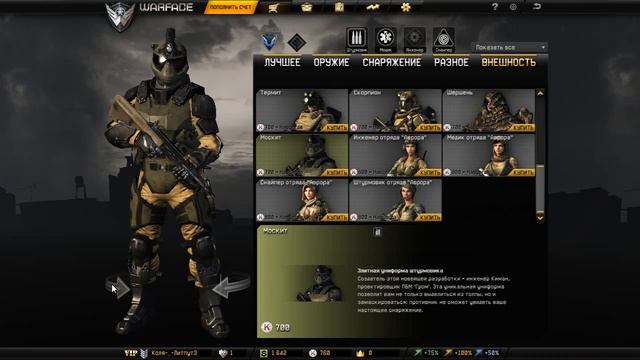Viewport: 640px width, 360px height.
Task: Filter by Rifleman class (bullets icon)
Action: pos(356,40)
